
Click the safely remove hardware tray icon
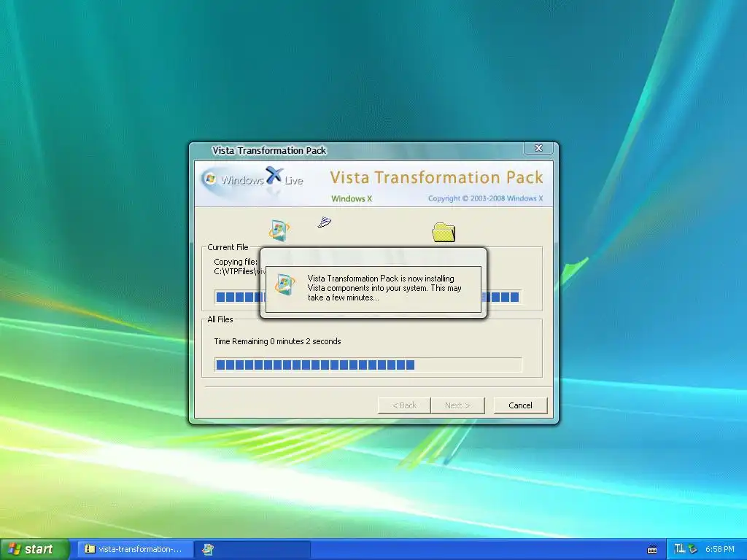[693, 549]
